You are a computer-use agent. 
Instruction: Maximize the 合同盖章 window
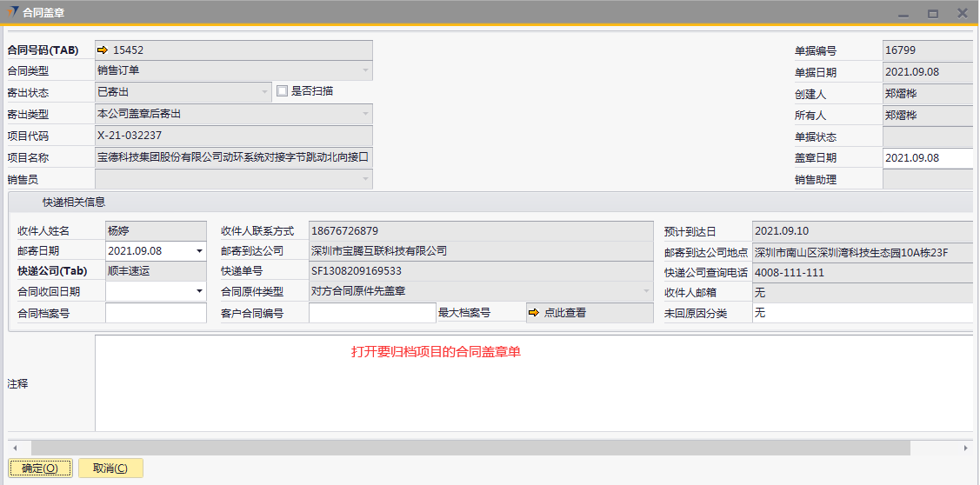pyautogui.click(x=933, y=13)
